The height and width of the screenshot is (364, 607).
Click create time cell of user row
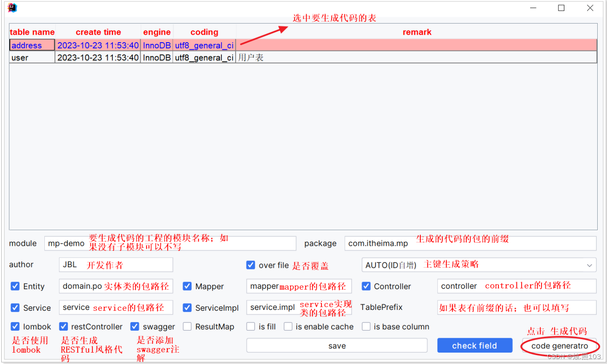tap(98, 57)
